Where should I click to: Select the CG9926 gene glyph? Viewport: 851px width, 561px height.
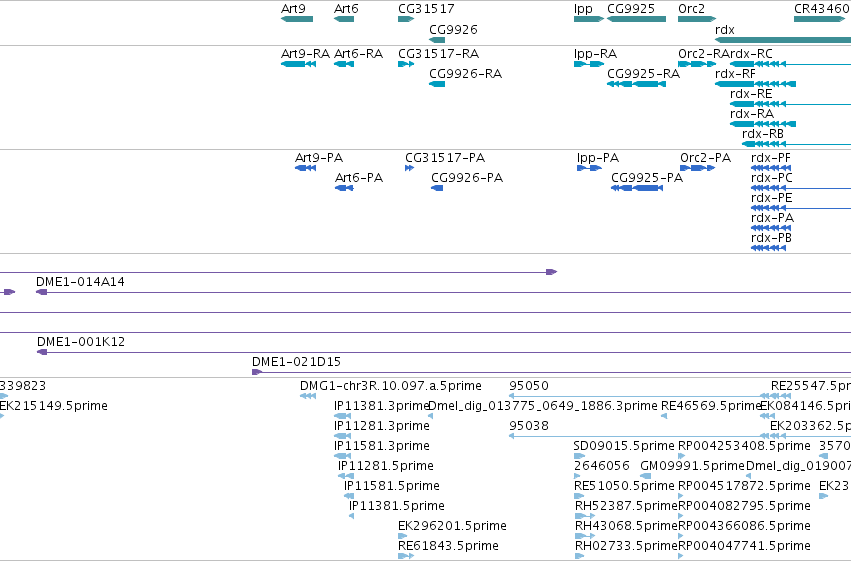pos(437,40)
